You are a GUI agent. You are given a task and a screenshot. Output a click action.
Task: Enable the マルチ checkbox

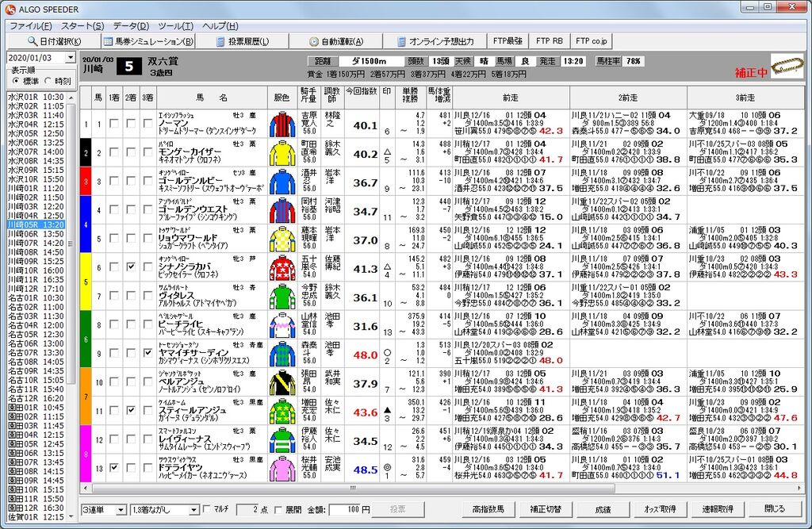tap(207, 509)
